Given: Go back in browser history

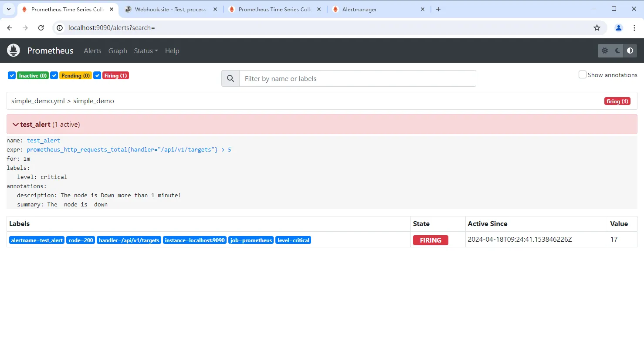Looking at the screenshot, I should pyautogui.click(x=10, y=28).
